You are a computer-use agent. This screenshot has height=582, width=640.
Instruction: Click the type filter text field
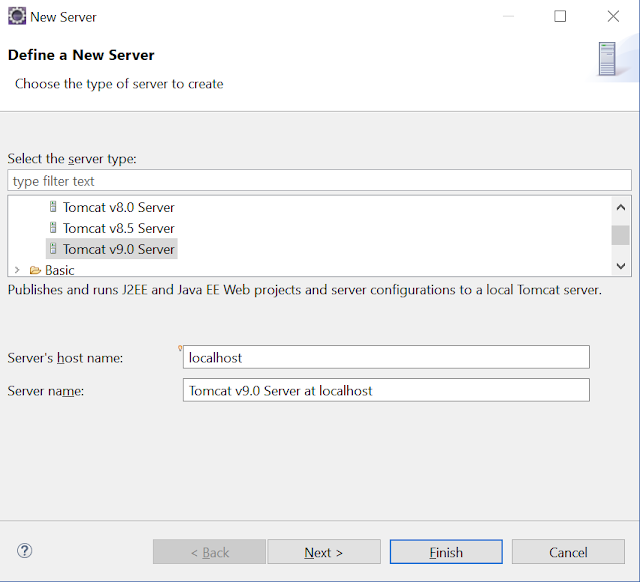pos(319,180)
